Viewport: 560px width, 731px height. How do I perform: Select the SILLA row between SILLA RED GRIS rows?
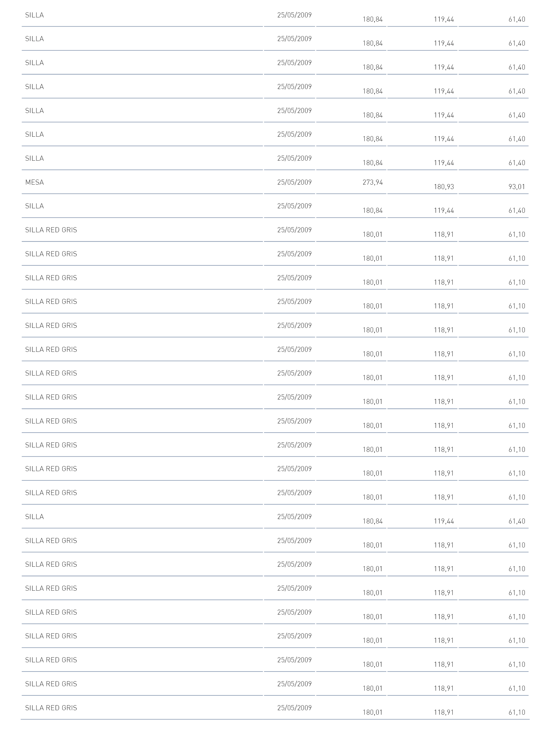(x=34, y=516)
